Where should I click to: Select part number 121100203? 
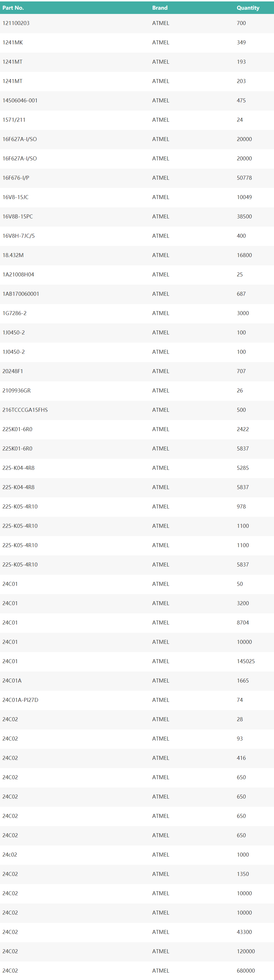click(x=16, y=23)
